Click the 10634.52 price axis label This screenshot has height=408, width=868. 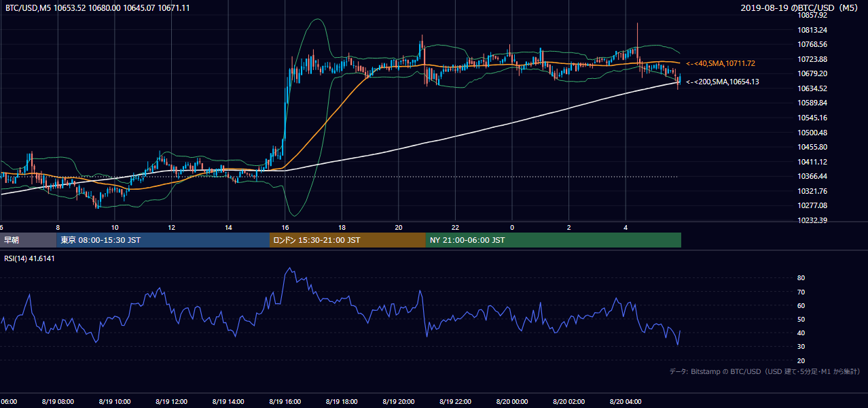point(812,88)
